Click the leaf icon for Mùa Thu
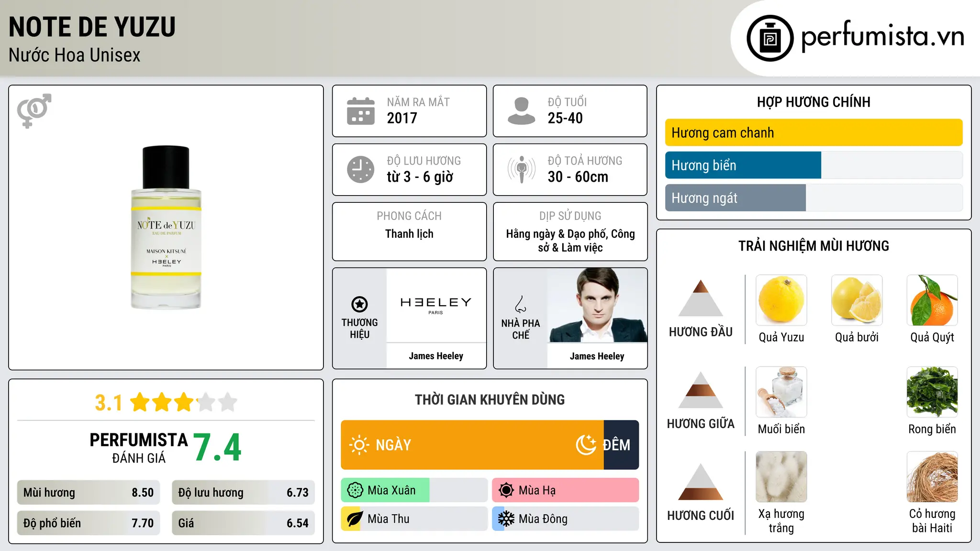Viewport: 980px width, 551px height. [355, 519]
